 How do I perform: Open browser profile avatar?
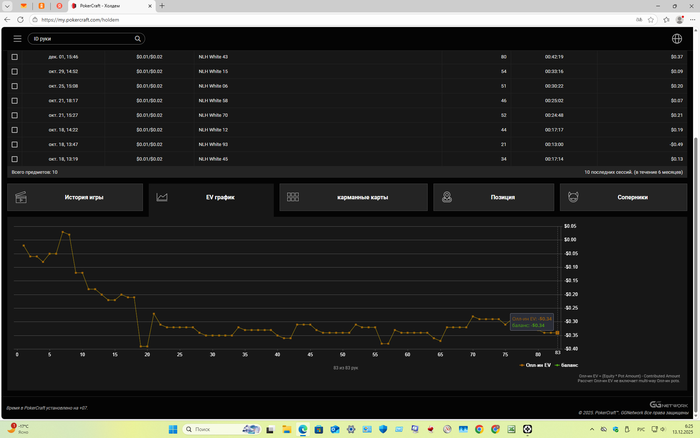(679, 20)
